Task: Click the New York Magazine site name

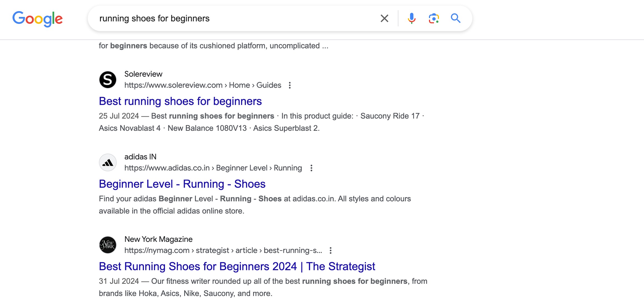Action: [x=158, y=239]
